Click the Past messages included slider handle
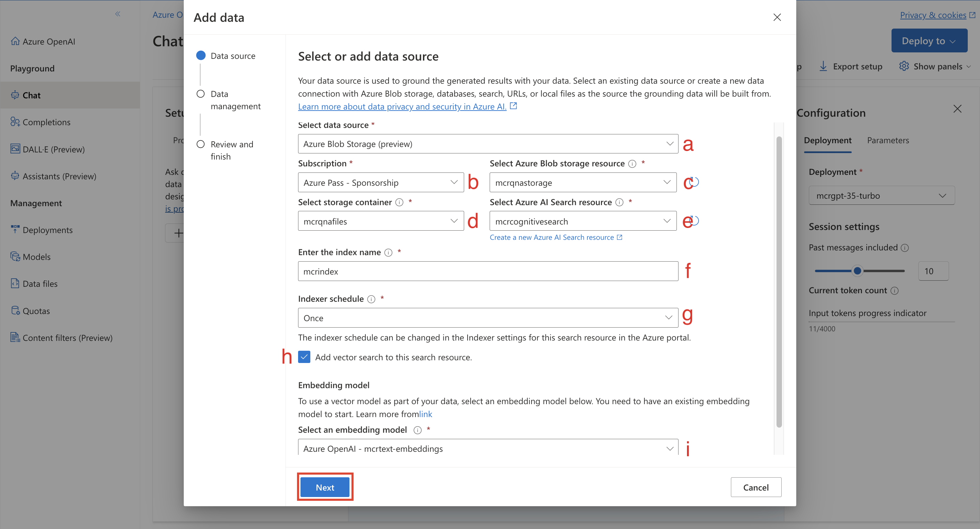 pos(857,271)
